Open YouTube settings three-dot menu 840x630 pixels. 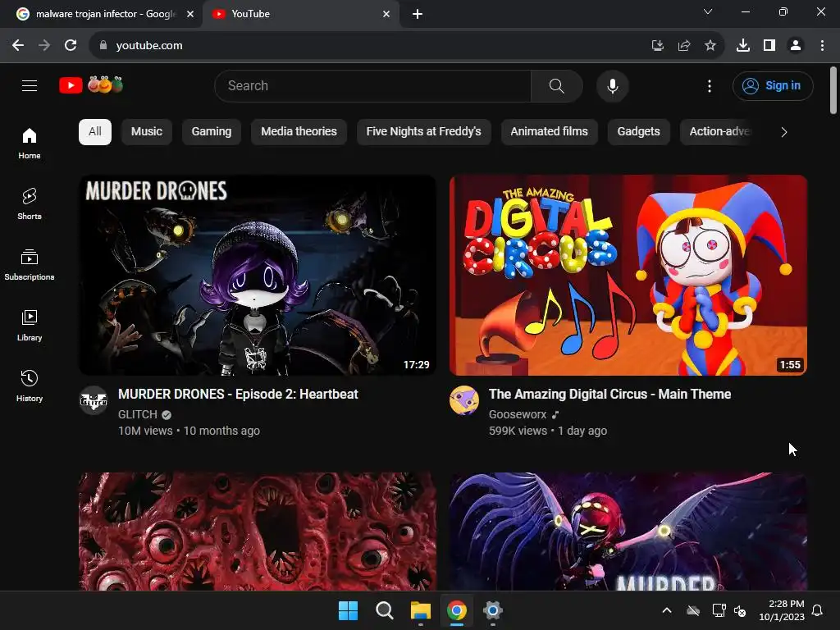click(710, 85)
